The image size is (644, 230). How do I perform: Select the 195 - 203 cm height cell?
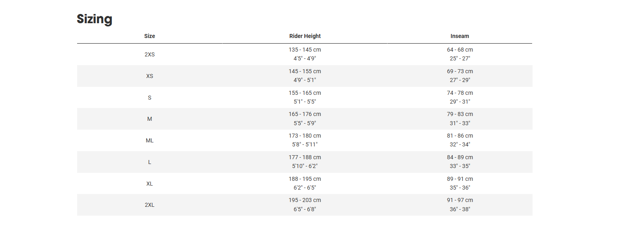pyautogui.click(x=305, y=200)
